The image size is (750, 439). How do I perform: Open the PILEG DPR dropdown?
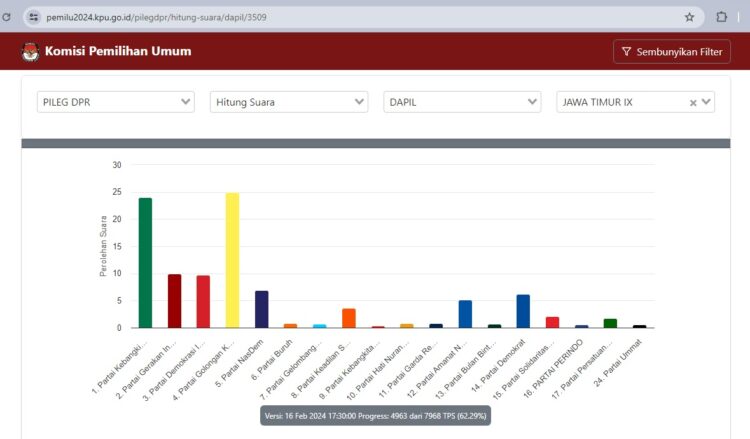pyautogui.click(x=116, y=102)
